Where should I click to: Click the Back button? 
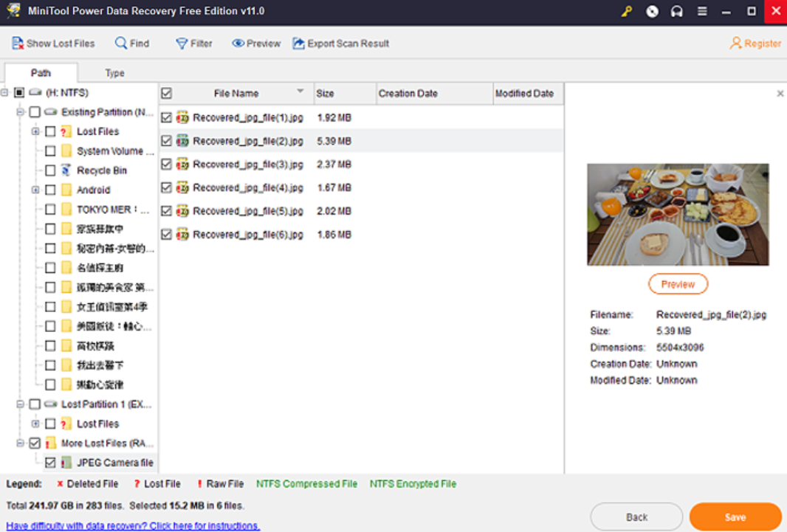click(636, 517)
